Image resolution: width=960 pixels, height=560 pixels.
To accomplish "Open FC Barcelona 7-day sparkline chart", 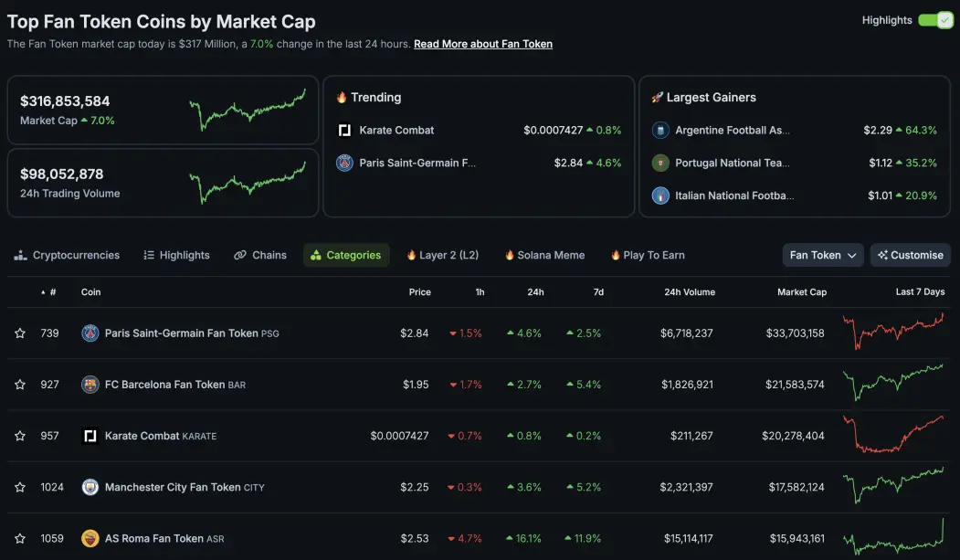I will pyautogui.click(x=893, y=383).
